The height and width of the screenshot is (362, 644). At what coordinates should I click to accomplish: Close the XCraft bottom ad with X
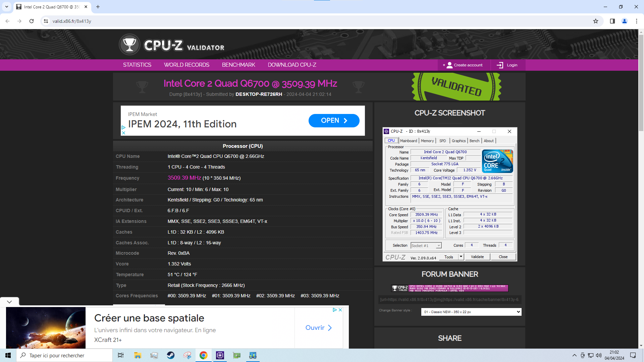340,310
